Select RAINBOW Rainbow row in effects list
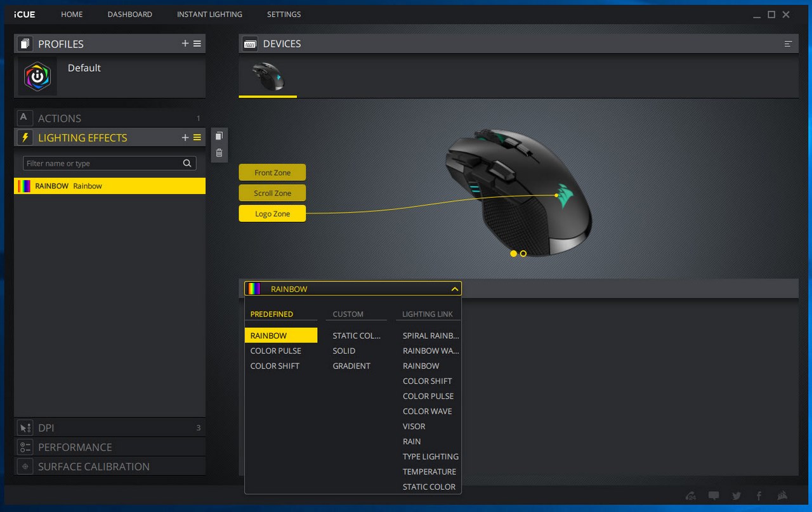Image resolution: width=812 pixels, height=512 pixels. [x=110, y=186]
